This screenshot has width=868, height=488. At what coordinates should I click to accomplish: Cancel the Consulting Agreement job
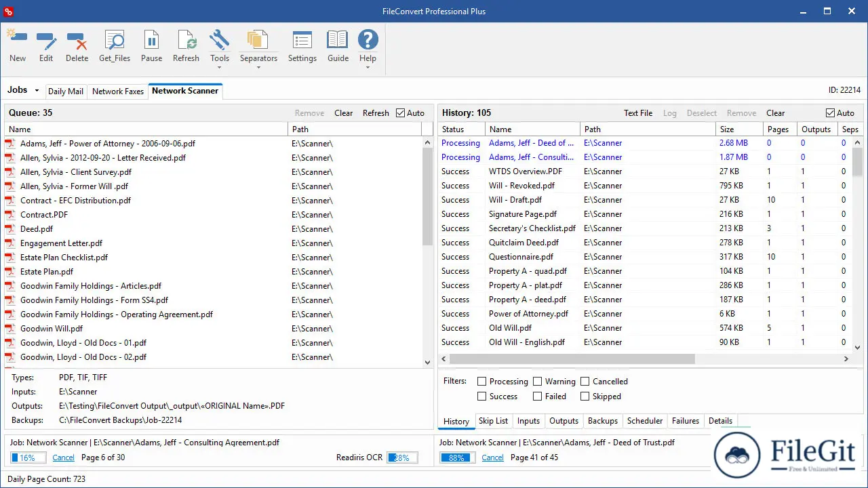pos(63,457)
